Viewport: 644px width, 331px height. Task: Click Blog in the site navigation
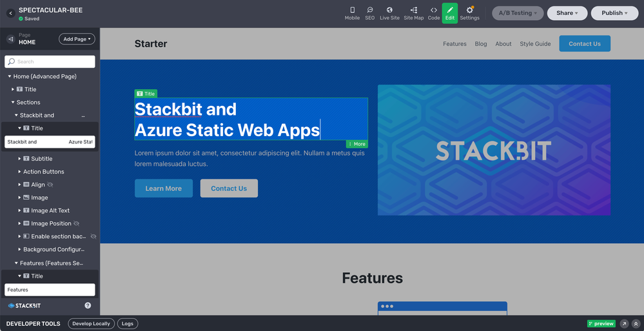481,44
